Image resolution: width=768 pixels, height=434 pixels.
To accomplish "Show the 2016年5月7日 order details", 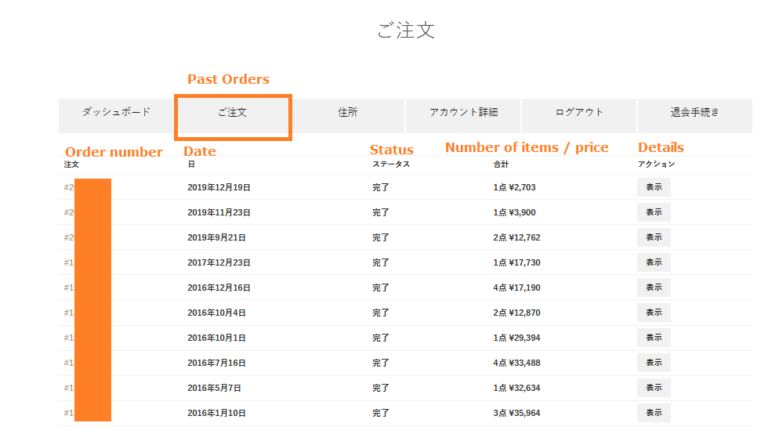I will point(653,387).
